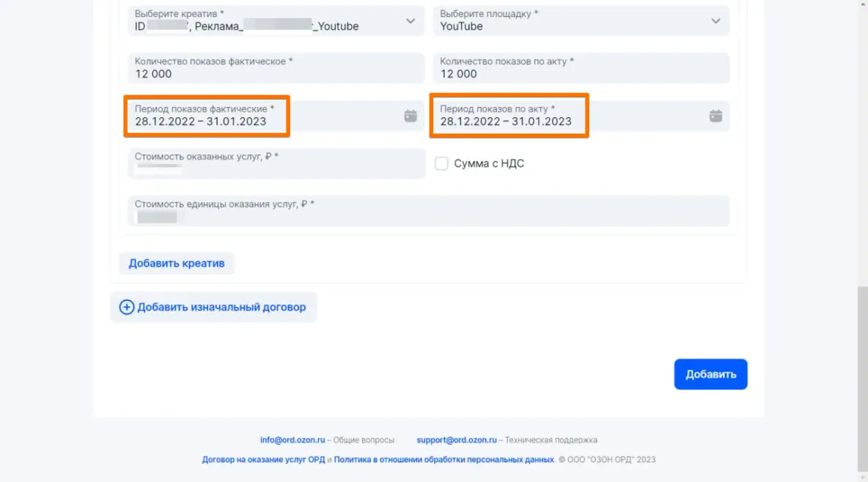
Task: Click the scrollbar track above the thumb
Action: pyautogui.click(x=862, y=147)
